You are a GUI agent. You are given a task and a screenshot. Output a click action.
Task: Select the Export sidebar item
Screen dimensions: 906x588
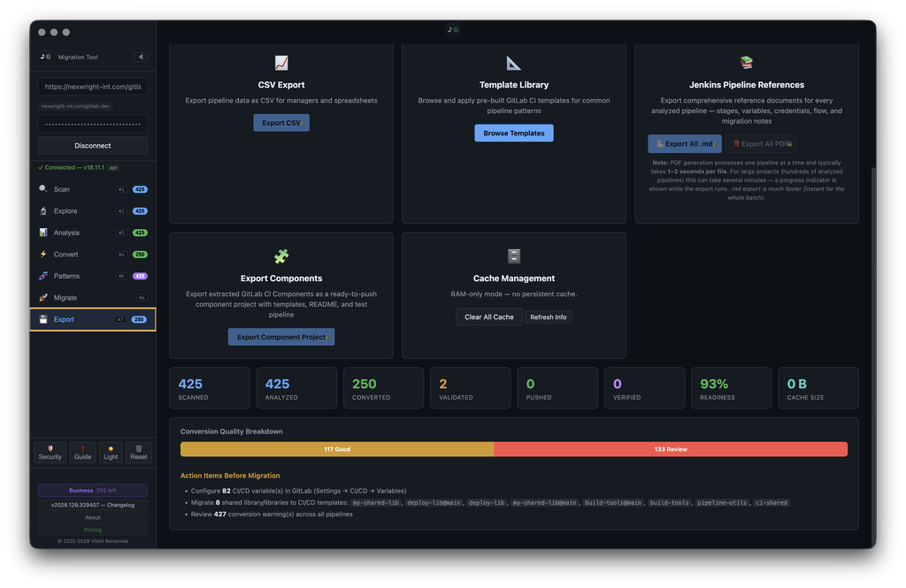tap(92, 319)
